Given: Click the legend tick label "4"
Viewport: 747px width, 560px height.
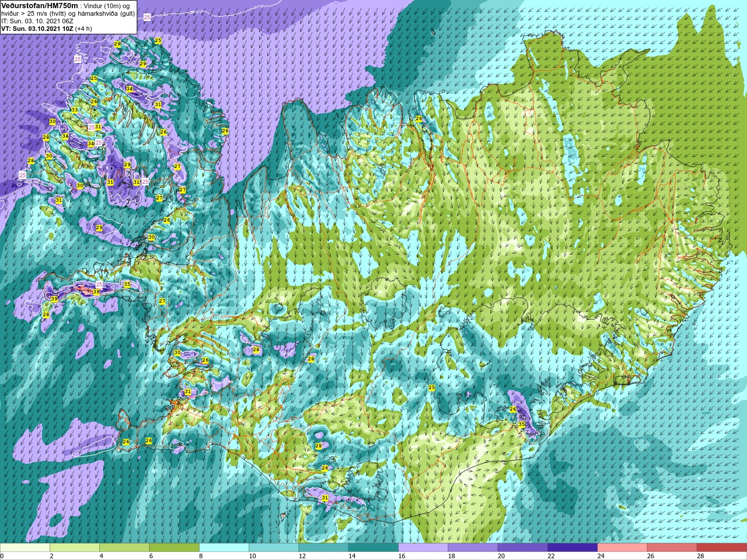Looking at the screenshot, I should pos(101,556).
